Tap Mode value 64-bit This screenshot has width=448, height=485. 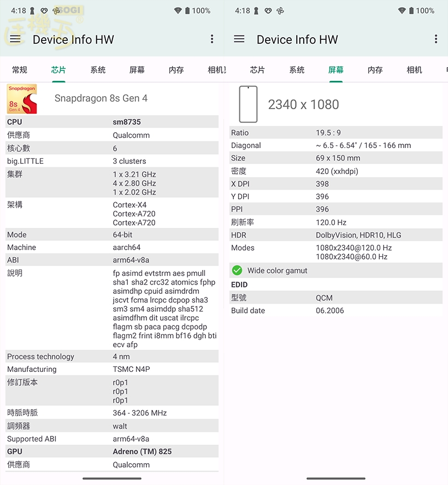click(122, 235)
